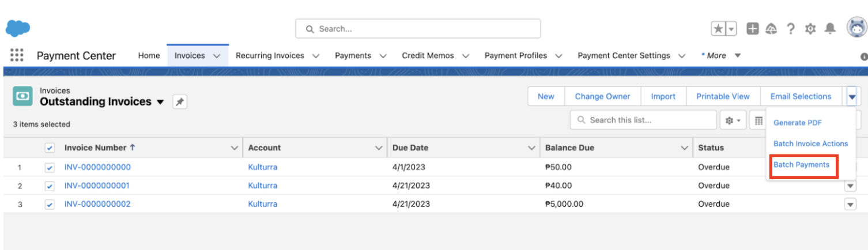The image size is (868, 250).
Task: Open the user profile avatar
Action: click(856, 28)
